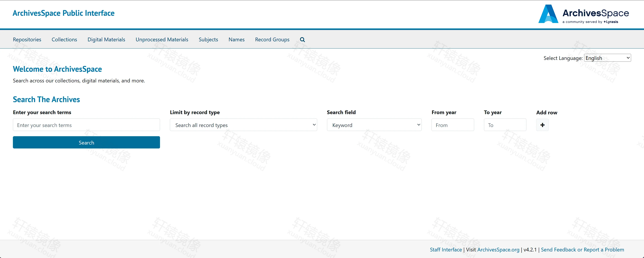Open the Repositories menu item
Image resolution: width=644 pixels, height=258 pixels.
click(27, 40)
